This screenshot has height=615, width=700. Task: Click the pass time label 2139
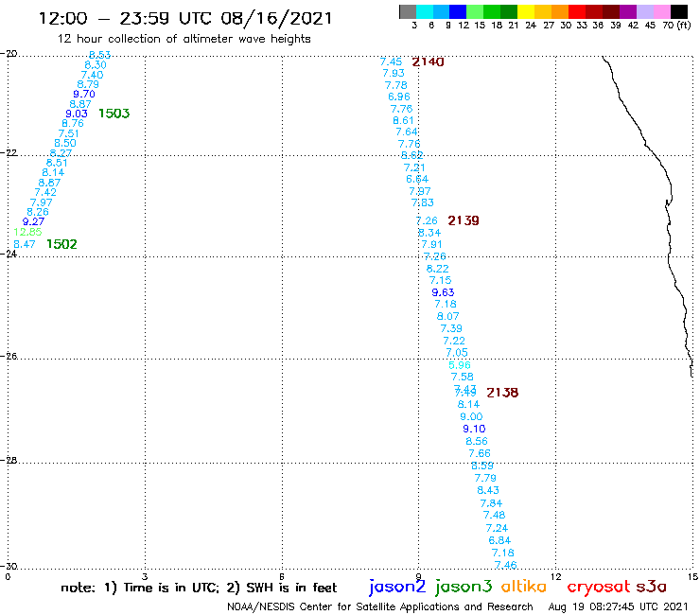(464, 220)
